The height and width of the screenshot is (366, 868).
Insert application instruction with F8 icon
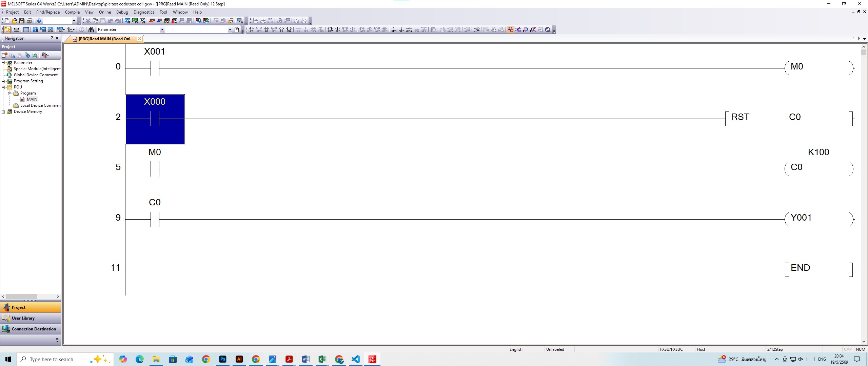coord(289,30)
